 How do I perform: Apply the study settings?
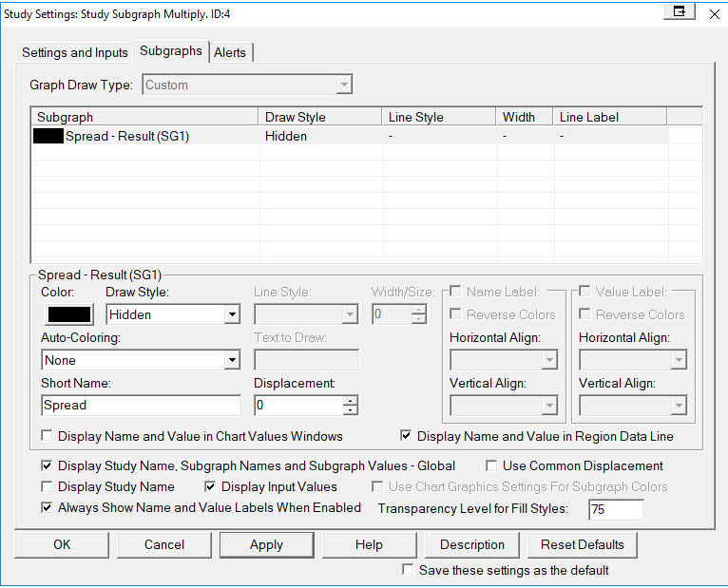click(266, 544)
